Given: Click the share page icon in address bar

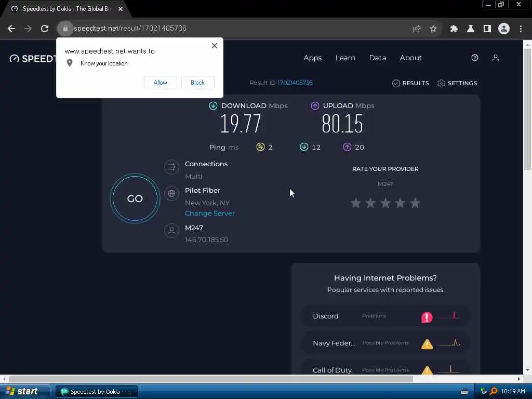Looking at the screenshot, I should (x=416, y=29).
